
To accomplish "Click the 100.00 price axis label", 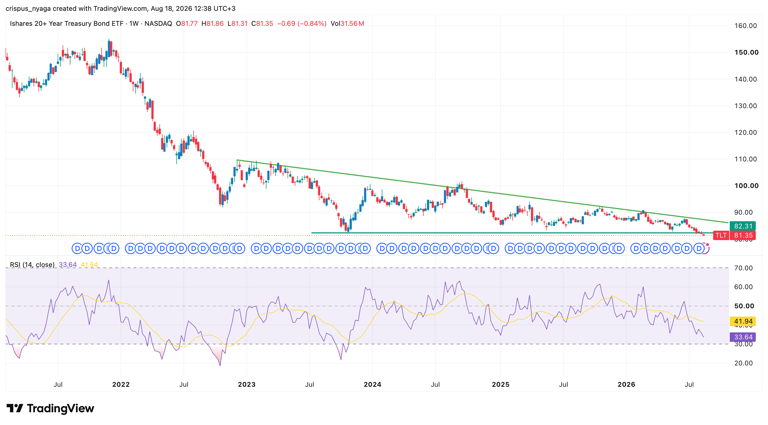I will [745, 186].
